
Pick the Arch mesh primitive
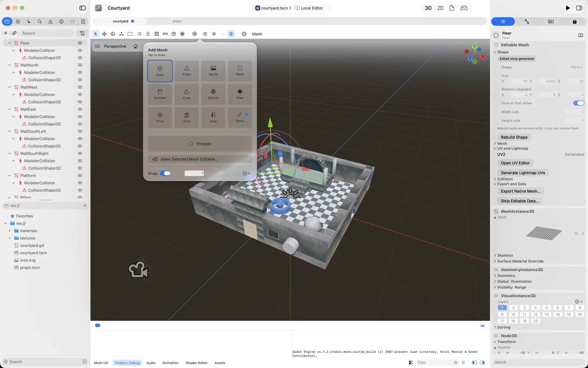[187, 117]
